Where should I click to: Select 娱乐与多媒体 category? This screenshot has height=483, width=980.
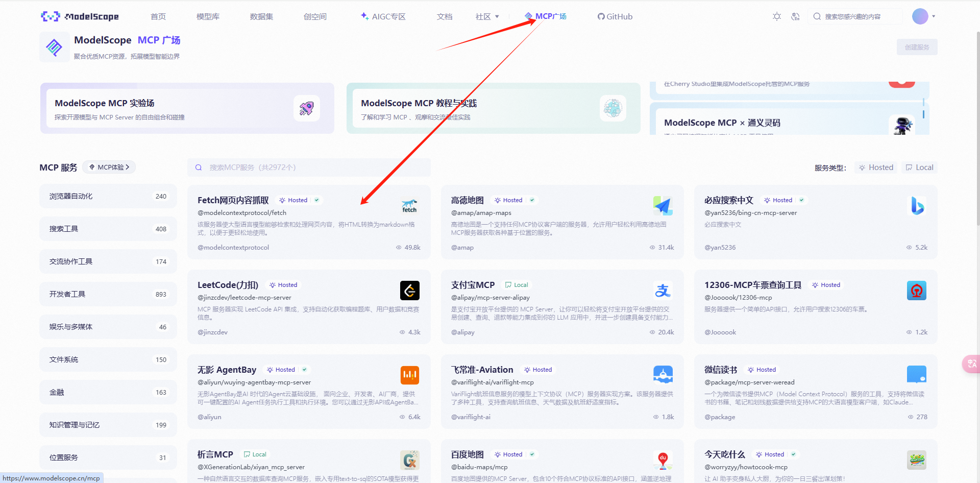pyautogui.click(x=108, y=327)
